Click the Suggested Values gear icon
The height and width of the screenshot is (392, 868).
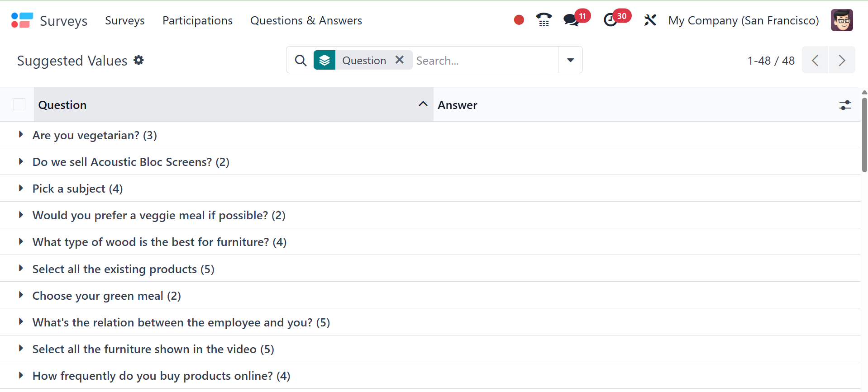tap(138, 60)
